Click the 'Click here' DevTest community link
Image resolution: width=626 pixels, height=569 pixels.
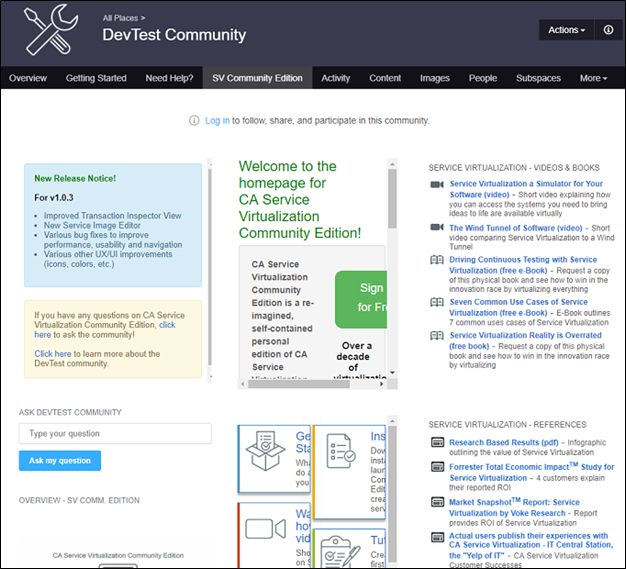pyautogui.click(x=52, y=353)
